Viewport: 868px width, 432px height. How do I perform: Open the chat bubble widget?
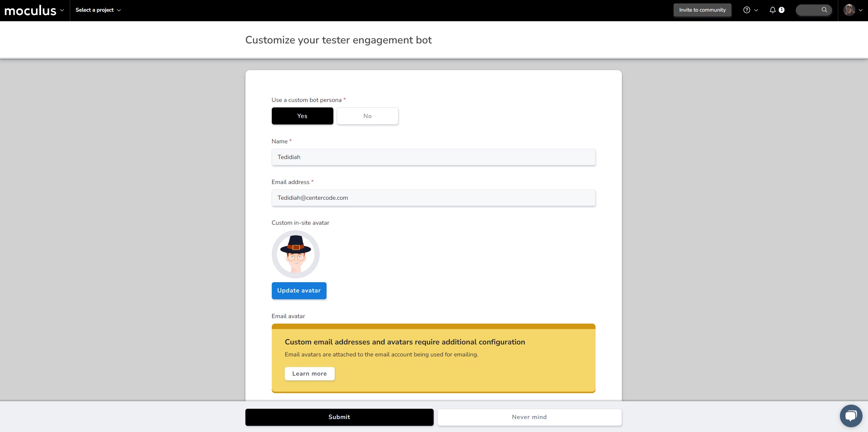pyautogui.click(x=851, y=416)
